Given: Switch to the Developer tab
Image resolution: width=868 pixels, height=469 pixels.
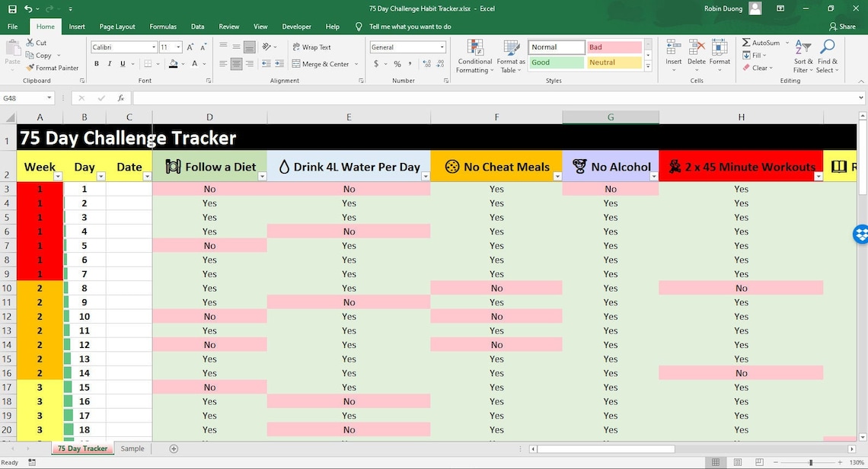Looking at the screenshot, I should click(x=297, y=27).
